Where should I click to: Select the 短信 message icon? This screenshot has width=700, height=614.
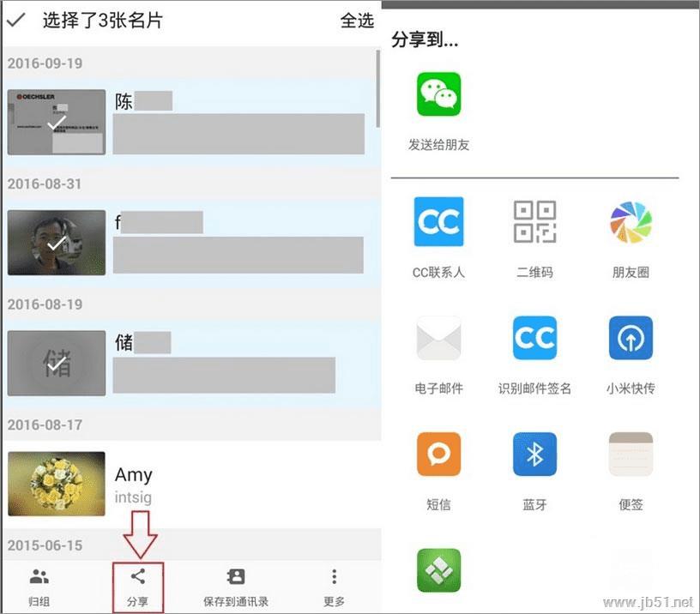click(x=438, y=454)
